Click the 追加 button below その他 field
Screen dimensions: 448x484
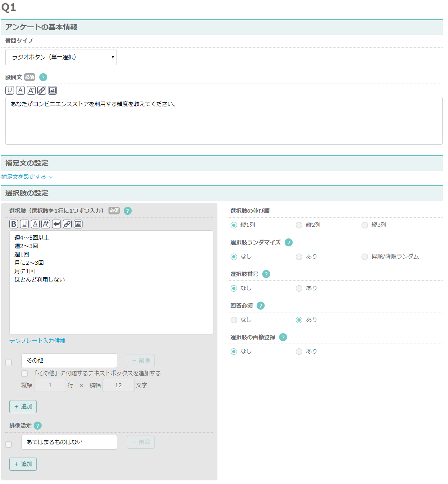coord(23,406)
